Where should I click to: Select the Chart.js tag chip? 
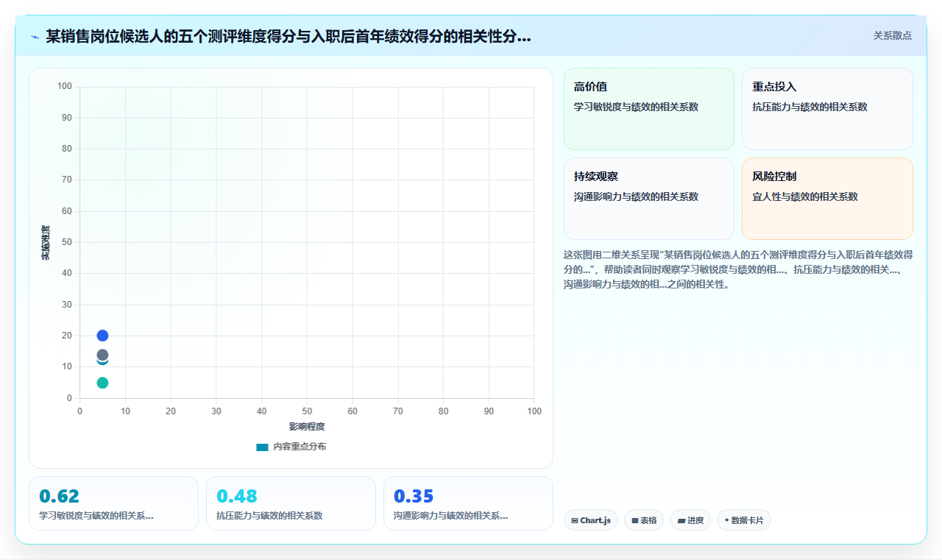tap(591, 520)
